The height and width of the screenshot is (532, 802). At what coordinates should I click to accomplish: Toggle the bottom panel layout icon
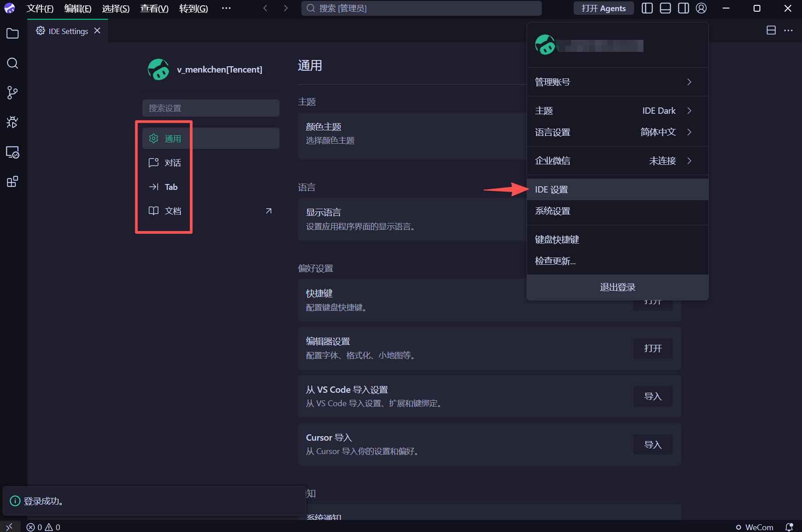pyautogui.click(x=665, y=8)
